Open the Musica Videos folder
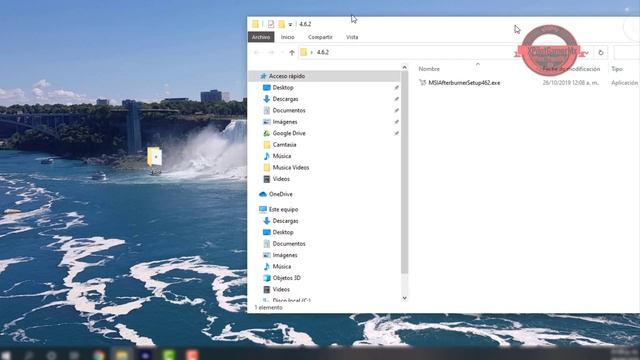 (290, 168)
